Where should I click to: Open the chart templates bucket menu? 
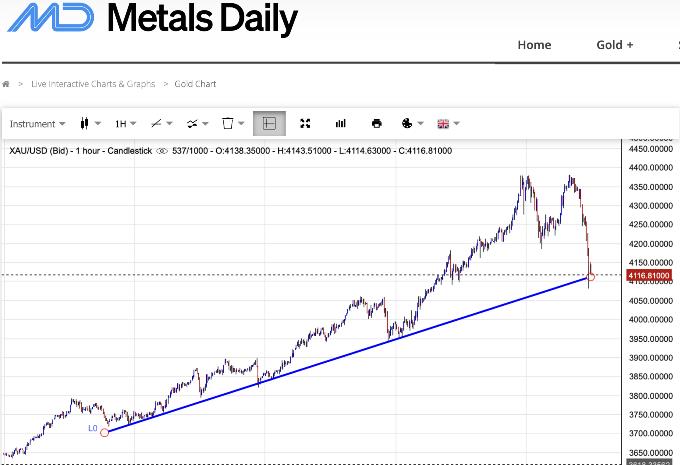click(232, 124)
